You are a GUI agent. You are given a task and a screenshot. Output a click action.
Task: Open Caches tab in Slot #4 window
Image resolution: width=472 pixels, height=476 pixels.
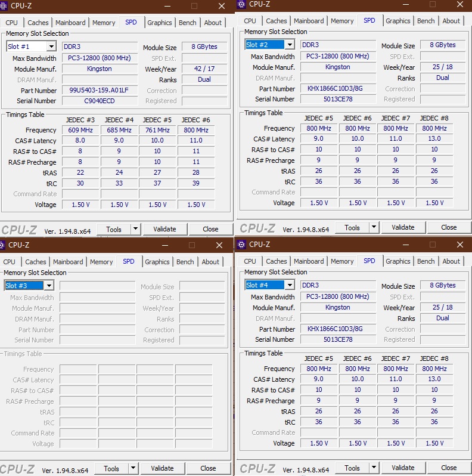[277, 261]
